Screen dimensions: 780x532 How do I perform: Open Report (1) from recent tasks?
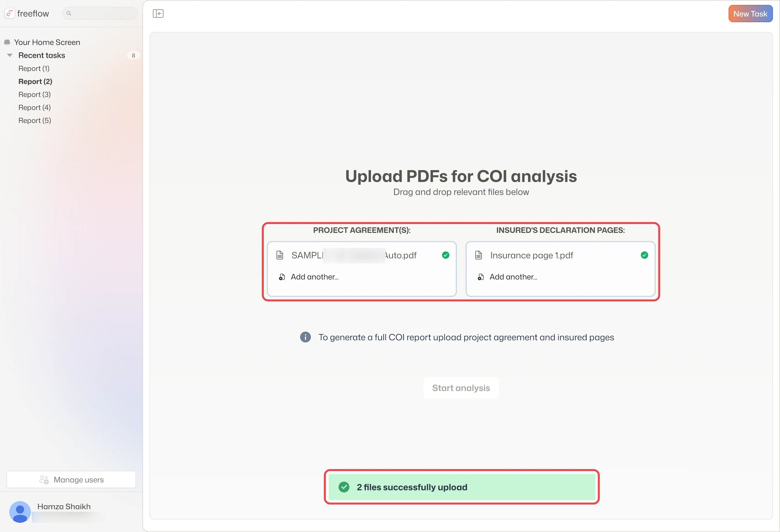pyautogui.click(x=34, y=69)
